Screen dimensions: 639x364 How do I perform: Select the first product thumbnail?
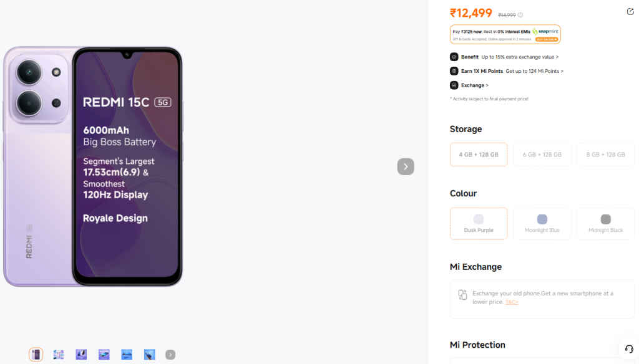(36, 354)
